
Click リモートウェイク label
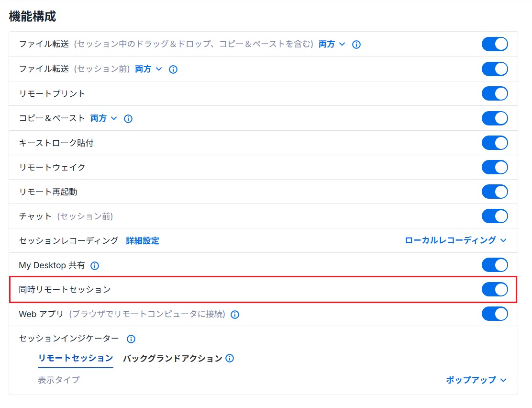click(x=52, y=168)
